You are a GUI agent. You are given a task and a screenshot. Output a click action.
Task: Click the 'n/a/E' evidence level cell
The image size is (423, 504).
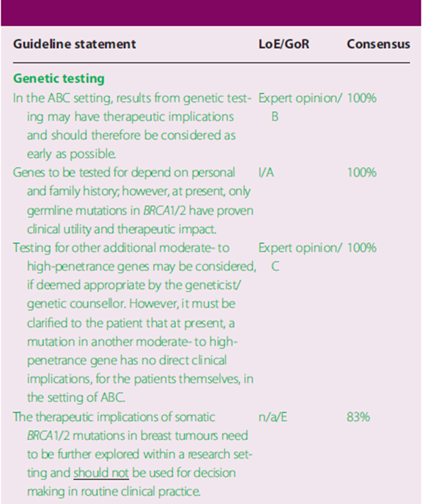point(272,417)
